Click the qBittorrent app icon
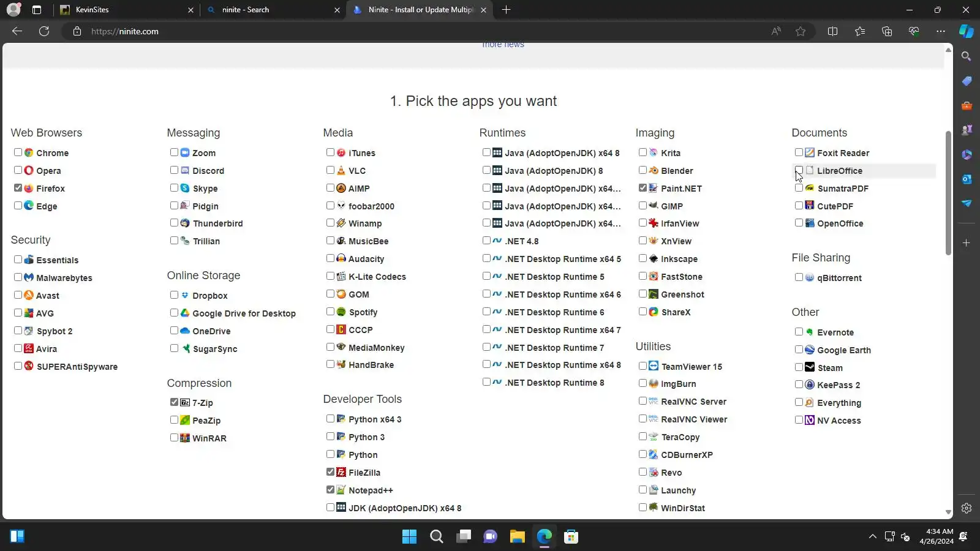Viewport: 980px width, 551px height. (810, 277)
